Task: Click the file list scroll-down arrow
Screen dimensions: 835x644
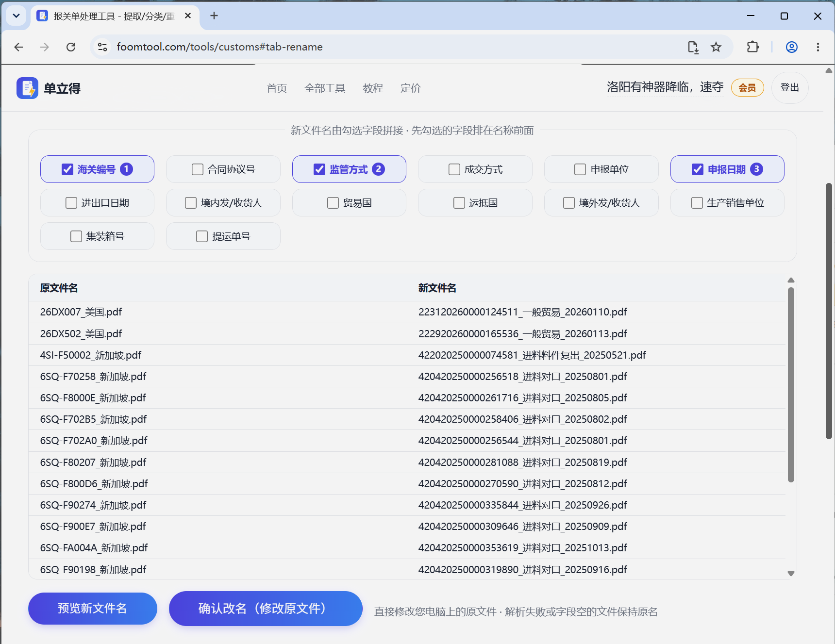Action: pos(791,574)
